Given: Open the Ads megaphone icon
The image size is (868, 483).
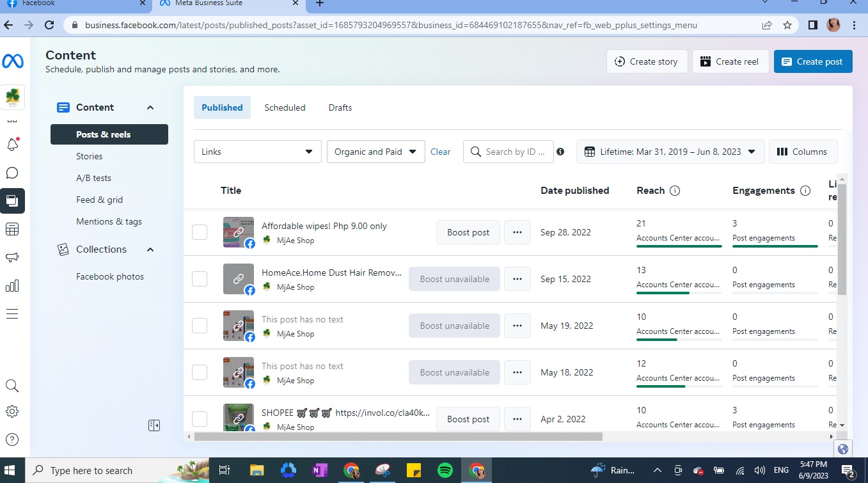Looking at the screenshot, I should pos(12,257).
